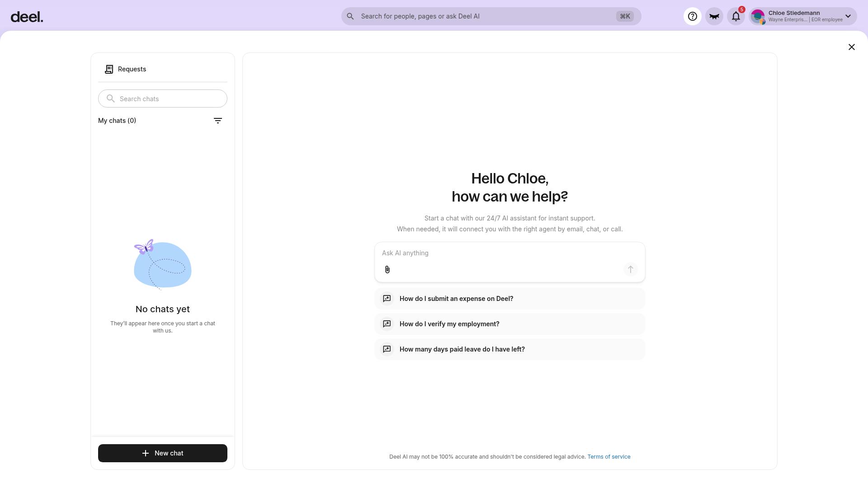Open the Terms of service link
The image size is (868, 488).
[x=609, y=457]
